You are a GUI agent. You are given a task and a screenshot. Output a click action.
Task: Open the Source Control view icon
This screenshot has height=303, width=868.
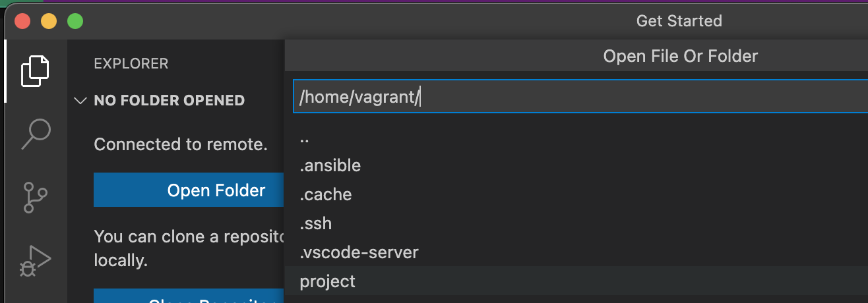(34, 198)
